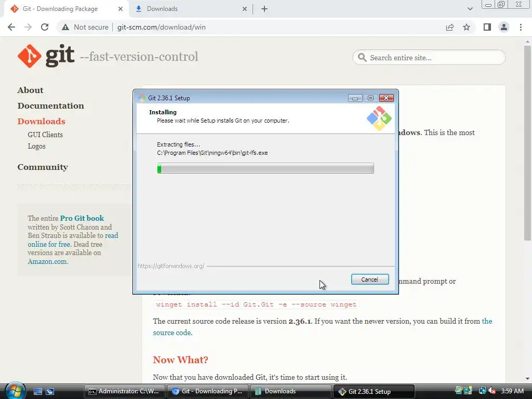Open the browser side panel
The width and height of the screenshot is (532, 399).
point(487,27)
